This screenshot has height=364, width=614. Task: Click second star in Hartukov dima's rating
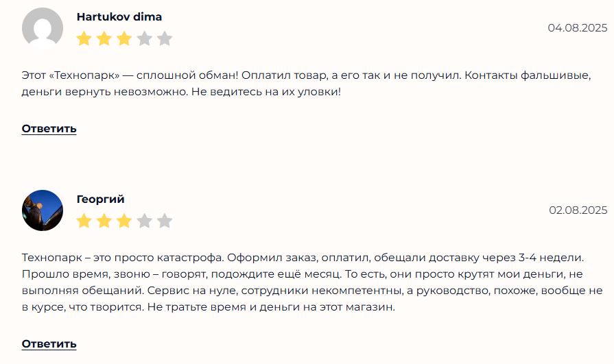104,38
